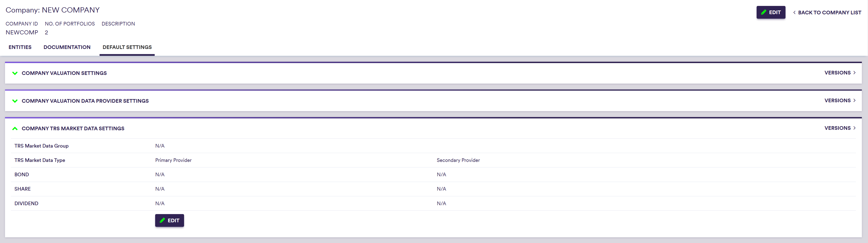Click the Secondary Provider column header

coord(458,160)
